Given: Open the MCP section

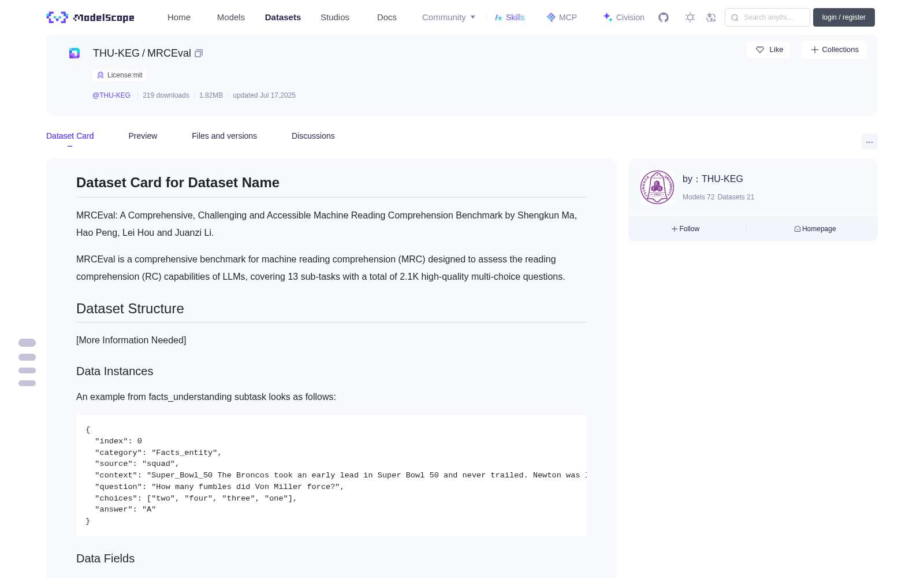Looking at the screenshot, I should point(562,17).
